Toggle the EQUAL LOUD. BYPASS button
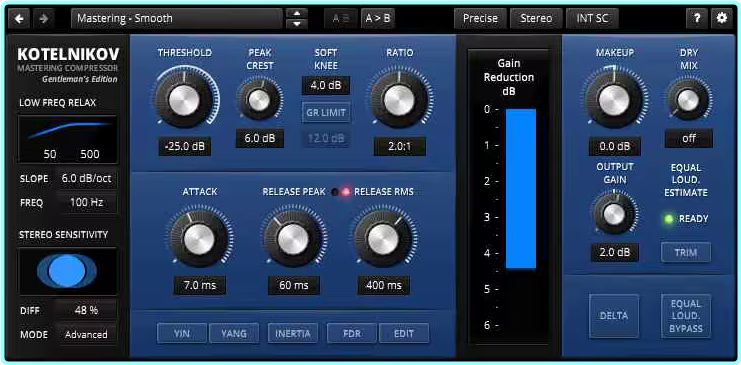 (686, 316)
